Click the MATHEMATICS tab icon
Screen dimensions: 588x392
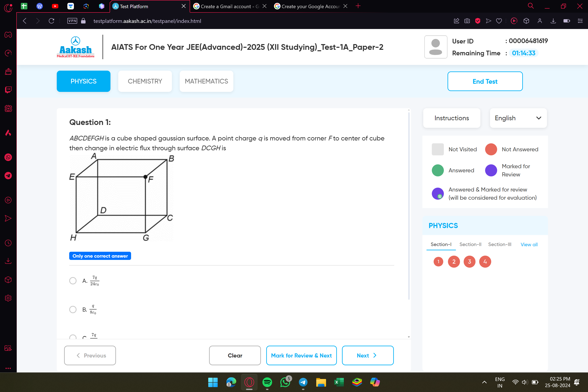[x=206, y=81]
